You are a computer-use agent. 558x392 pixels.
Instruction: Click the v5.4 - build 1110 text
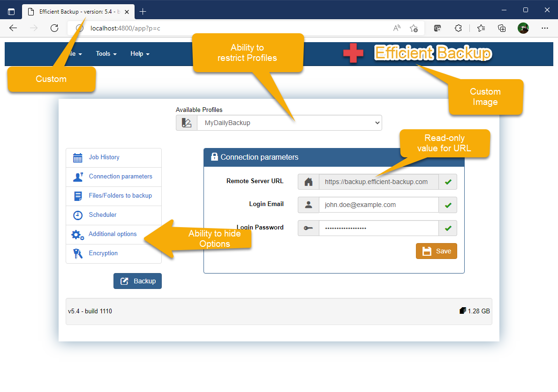coord(90,311)
